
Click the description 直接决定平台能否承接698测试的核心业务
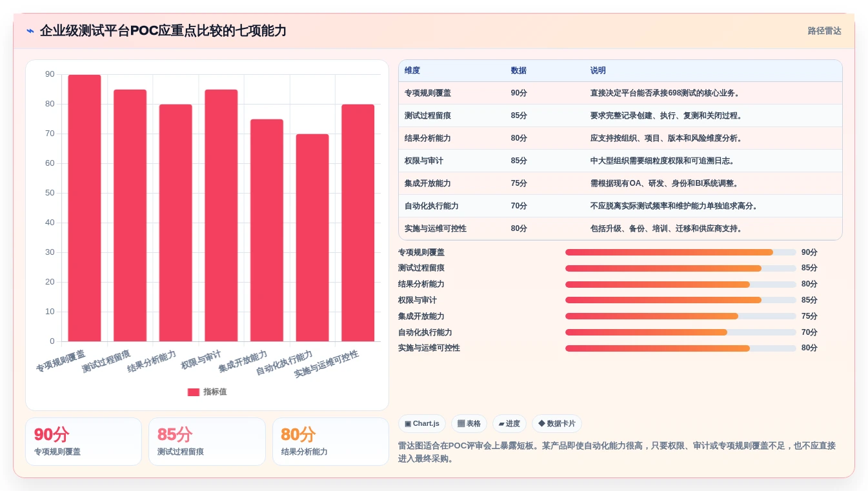pyautogui.click(x=665, y=93)
